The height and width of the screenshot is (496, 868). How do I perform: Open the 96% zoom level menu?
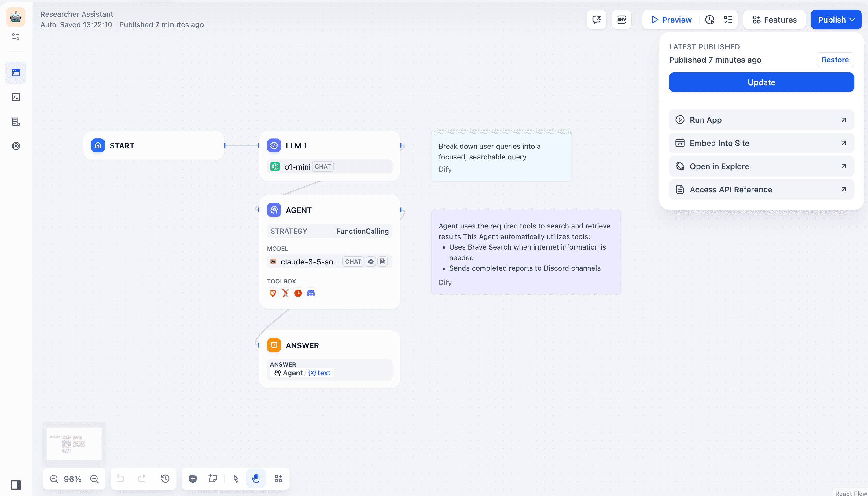(x=73, y=479)
